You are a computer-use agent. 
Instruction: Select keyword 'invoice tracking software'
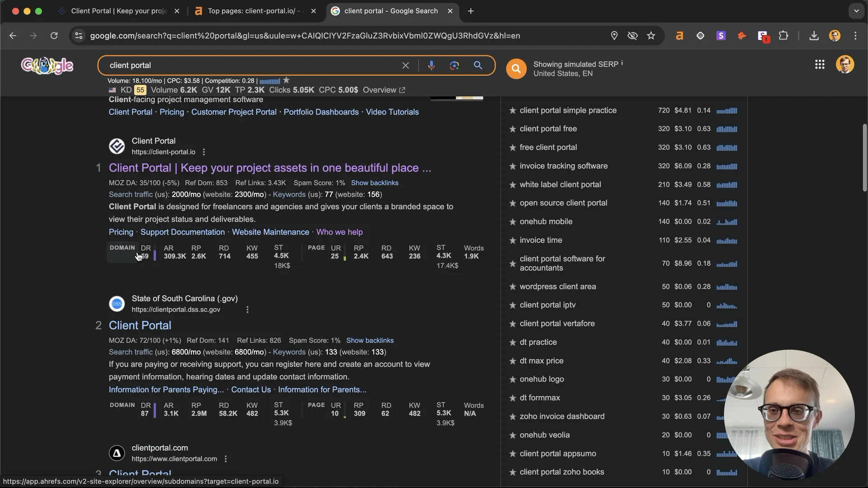click(x=563, y=166)
